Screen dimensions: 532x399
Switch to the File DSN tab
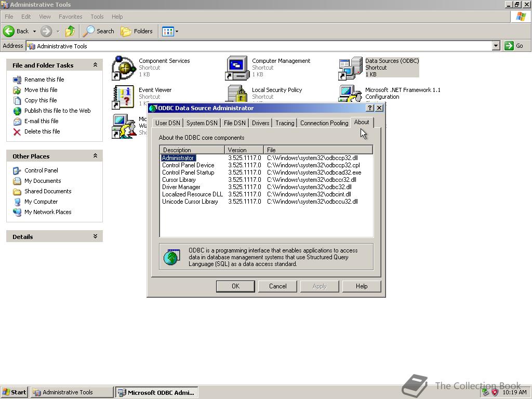point(234,123)
